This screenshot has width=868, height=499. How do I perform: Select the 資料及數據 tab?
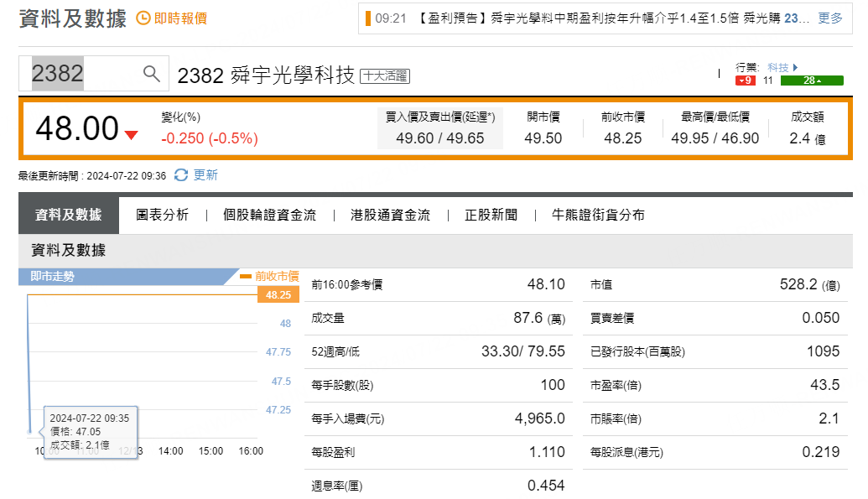[x=69, y=215]
